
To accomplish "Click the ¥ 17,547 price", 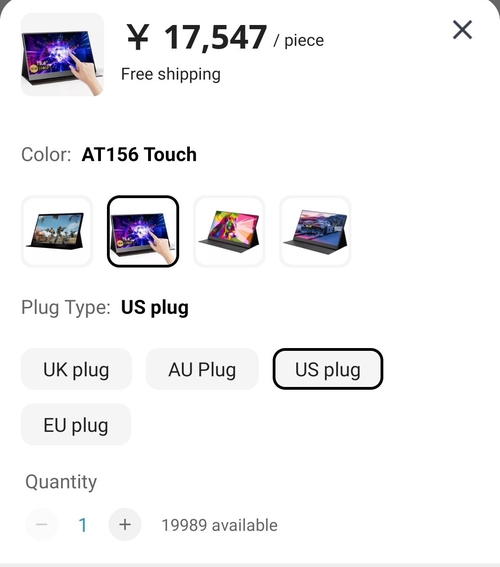I will [197, 37].
